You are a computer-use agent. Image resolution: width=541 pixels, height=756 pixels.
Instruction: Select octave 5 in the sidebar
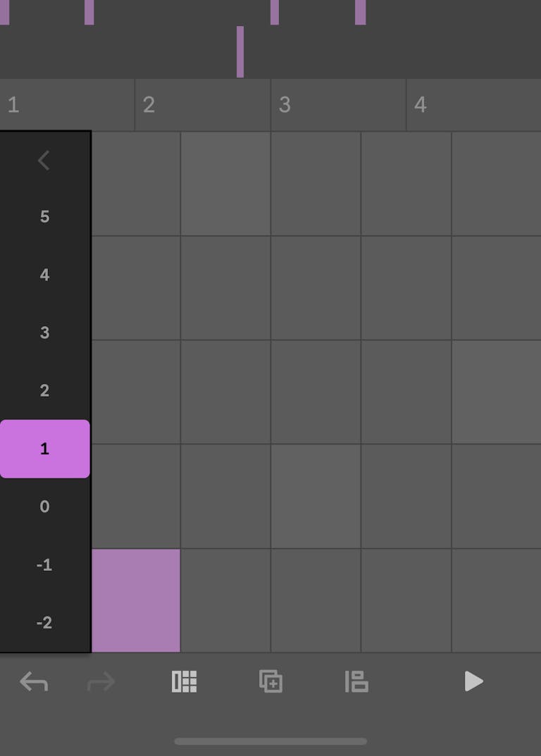click(44, 217)
